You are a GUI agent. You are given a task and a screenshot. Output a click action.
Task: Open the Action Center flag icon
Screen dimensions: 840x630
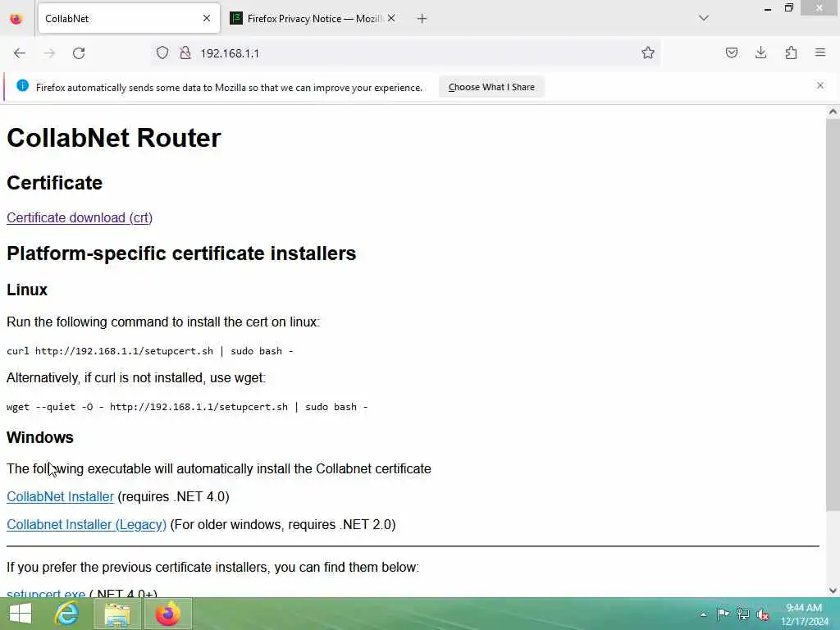tap(723, 614)
